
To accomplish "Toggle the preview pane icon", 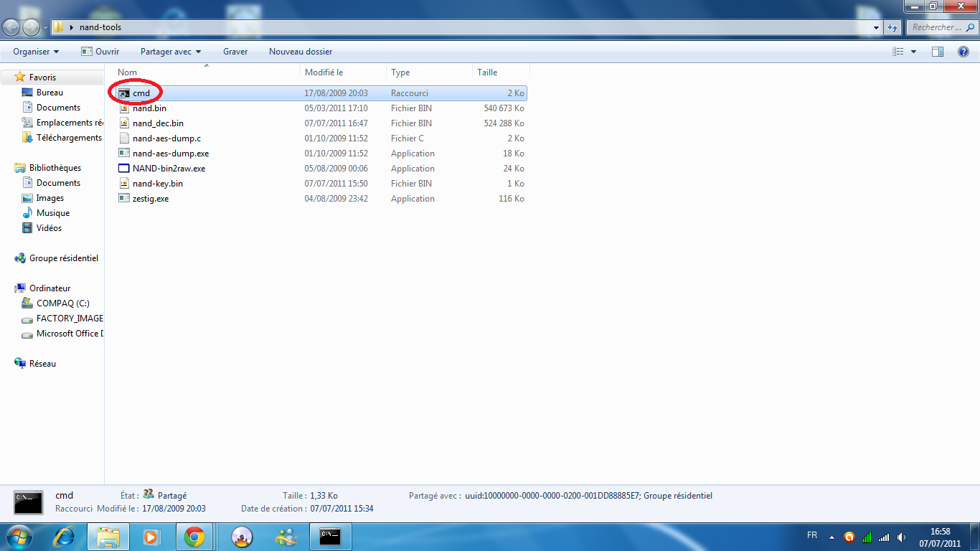I will pos(937,52).
